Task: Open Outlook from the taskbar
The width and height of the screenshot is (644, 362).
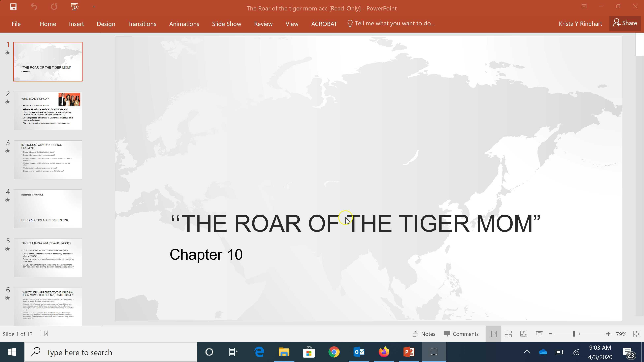Action: point(359,352)
